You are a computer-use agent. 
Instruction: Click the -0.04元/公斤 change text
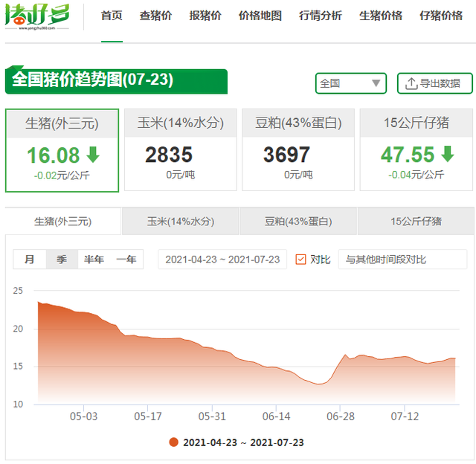click(416, 175)
